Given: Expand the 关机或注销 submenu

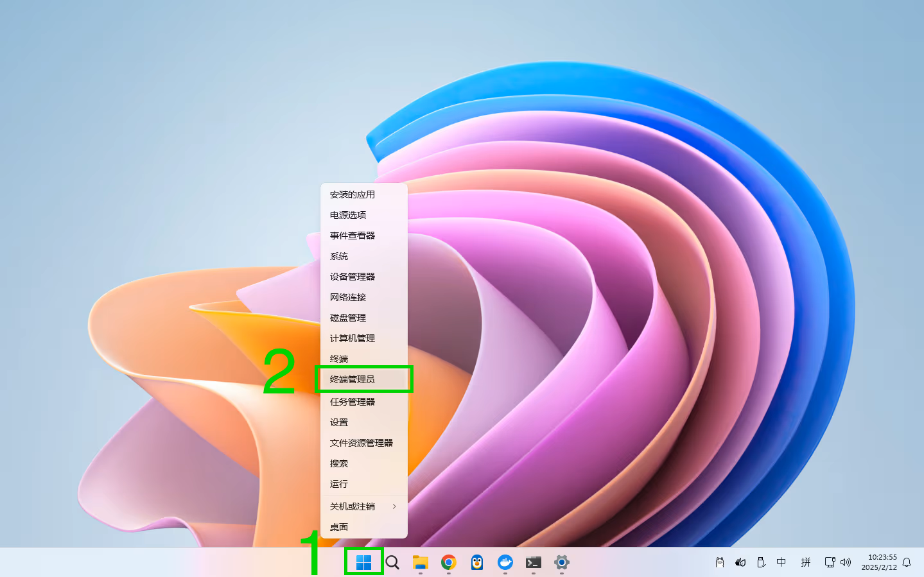Looking at the screenshot, I should click(364, 506).
